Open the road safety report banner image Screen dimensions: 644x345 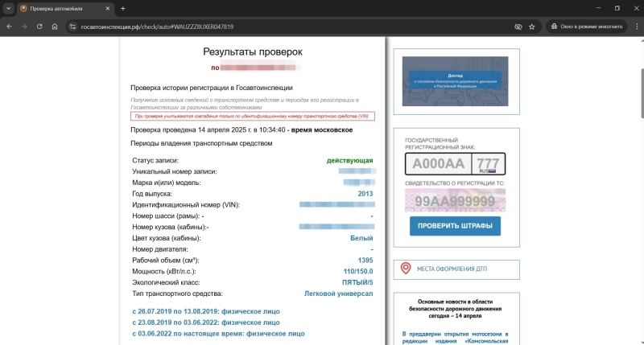456,81
